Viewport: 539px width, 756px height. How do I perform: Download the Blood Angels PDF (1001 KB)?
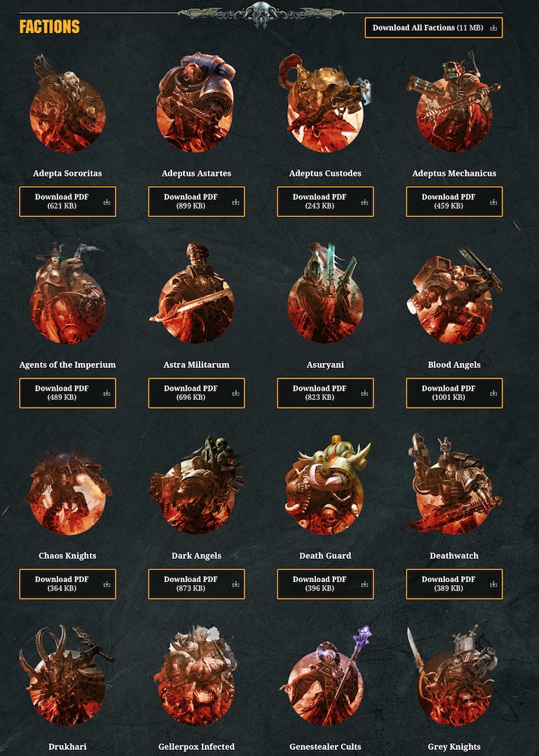[454, 393]
